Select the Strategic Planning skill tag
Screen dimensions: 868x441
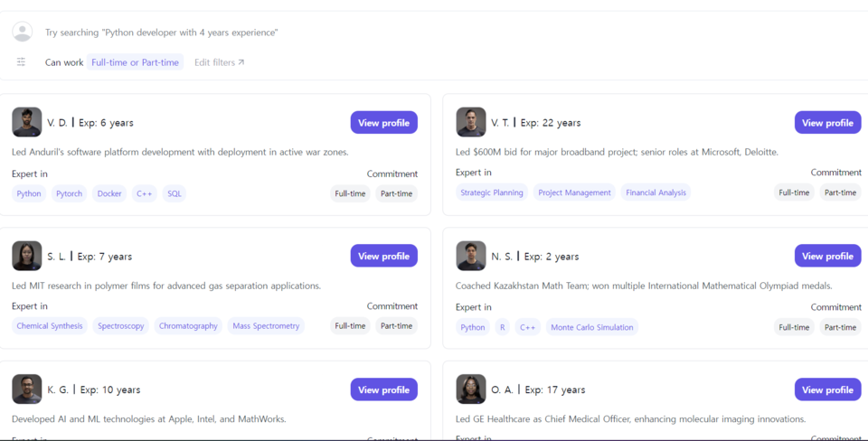(492, 192)
